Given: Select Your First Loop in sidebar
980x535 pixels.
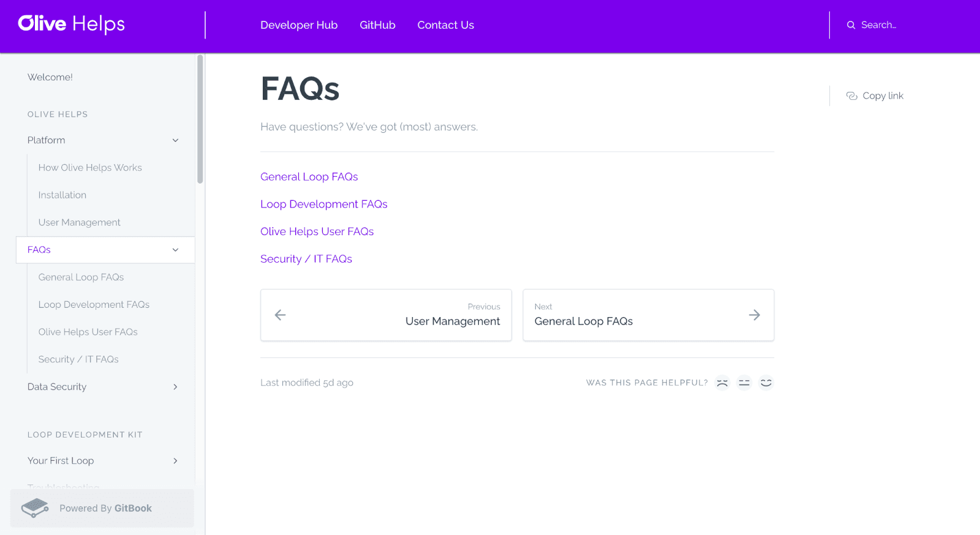Looking at the screenshot, I should point(61,461).
